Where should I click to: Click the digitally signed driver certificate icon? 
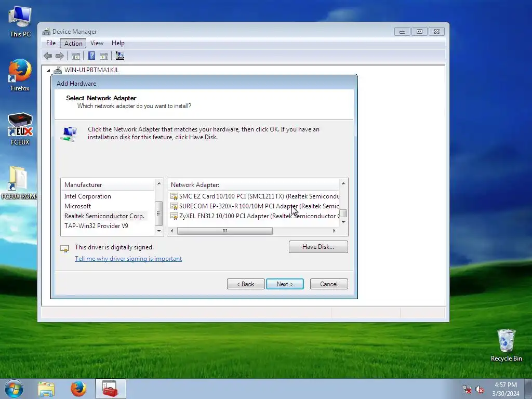(x=64, y=249)
